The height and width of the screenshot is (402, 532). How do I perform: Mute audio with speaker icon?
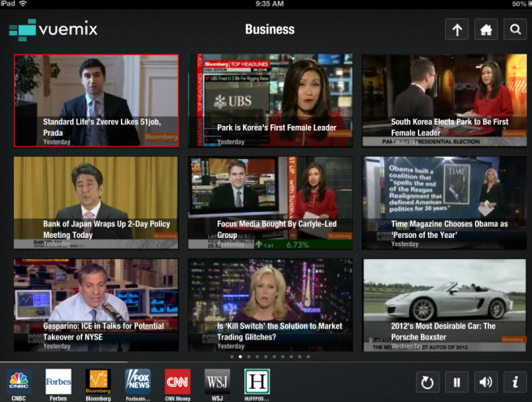point(486,382)
